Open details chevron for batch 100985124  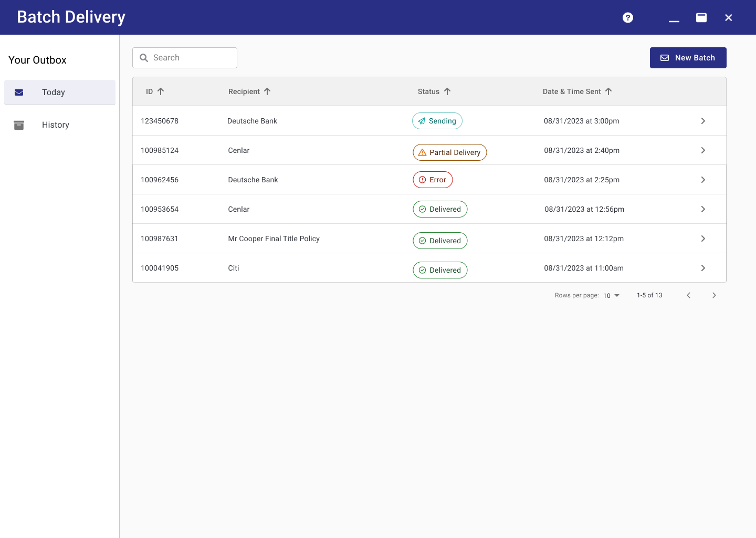(703, 150)
